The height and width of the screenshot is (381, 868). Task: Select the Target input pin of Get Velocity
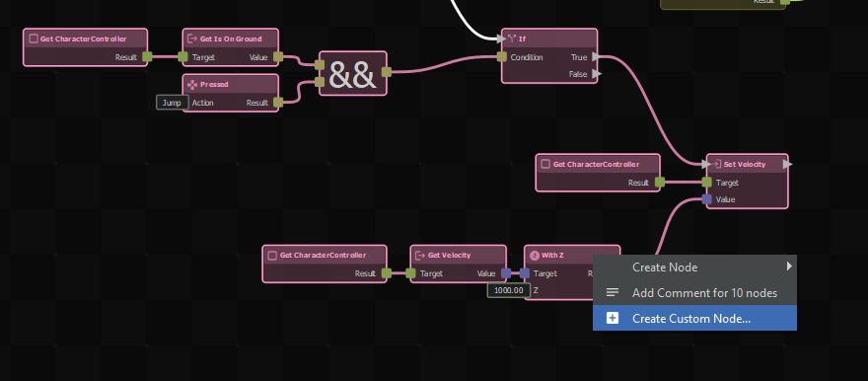pos(410,273)
